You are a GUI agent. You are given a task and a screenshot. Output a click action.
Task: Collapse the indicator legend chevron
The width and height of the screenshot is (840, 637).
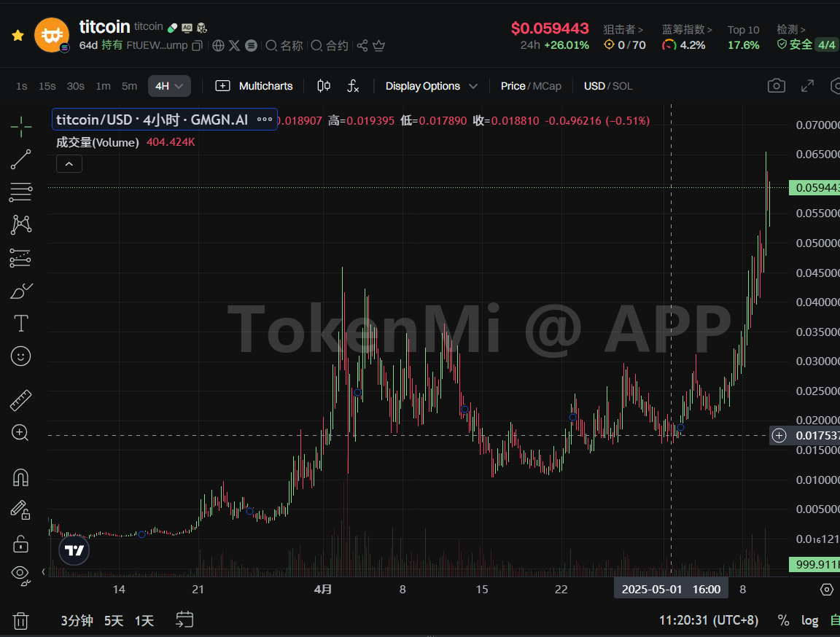point(69,164)
